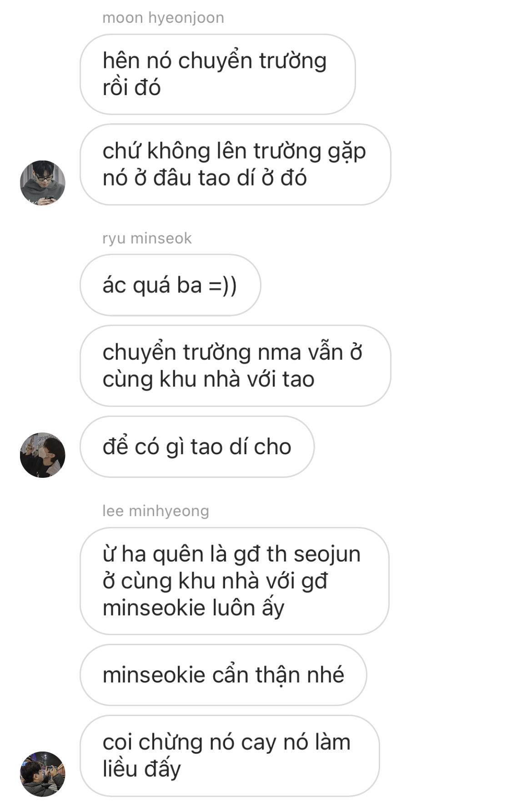Tap the word 'seojun' in minhyeong's message
This screenshot has height=812, width=532.
click(327, 554)
